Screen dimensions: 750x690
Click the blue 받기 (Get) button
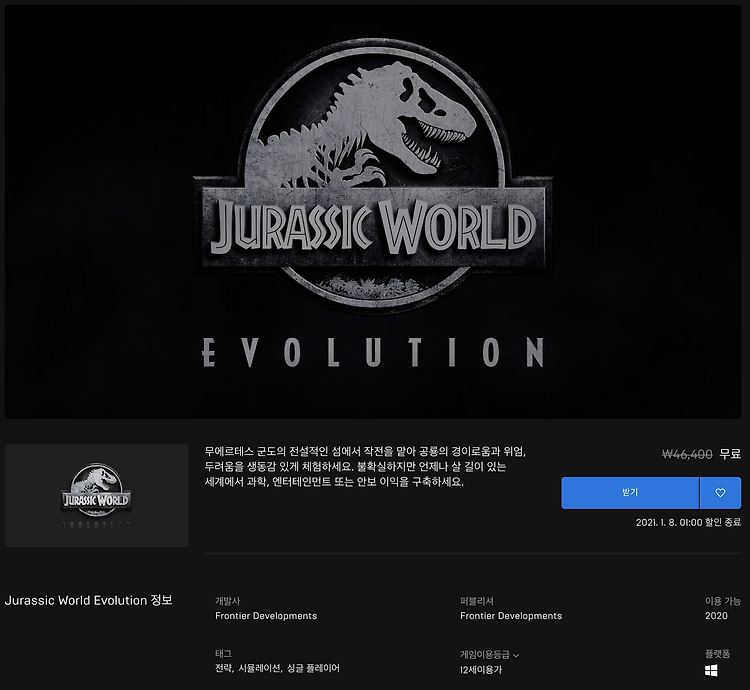pyautogui.click(x=630, y=493)
